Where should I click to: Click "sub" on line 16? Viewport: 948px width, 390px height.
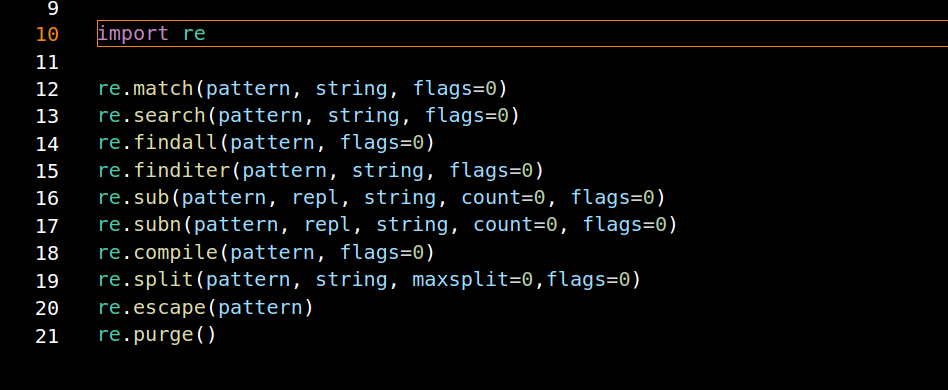pyautogui.click(x=151, y=197)
